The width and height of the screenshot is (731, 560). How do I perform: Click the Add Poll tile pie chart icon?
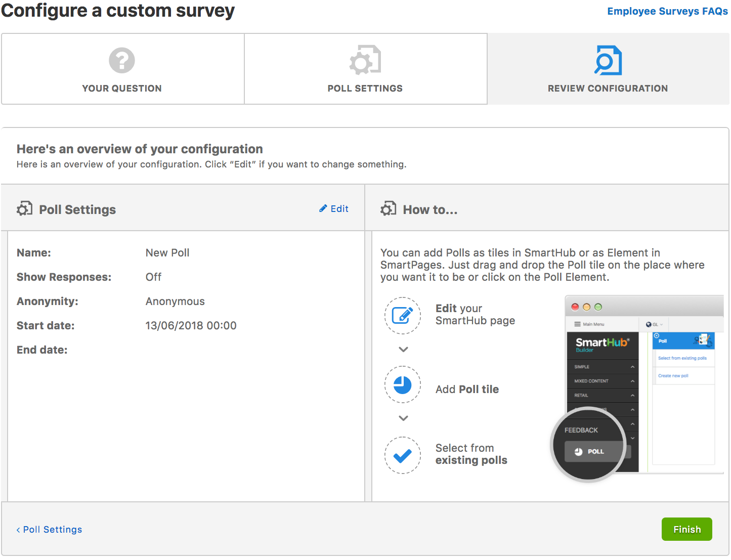pyautogui.click(x=403, y=384)
